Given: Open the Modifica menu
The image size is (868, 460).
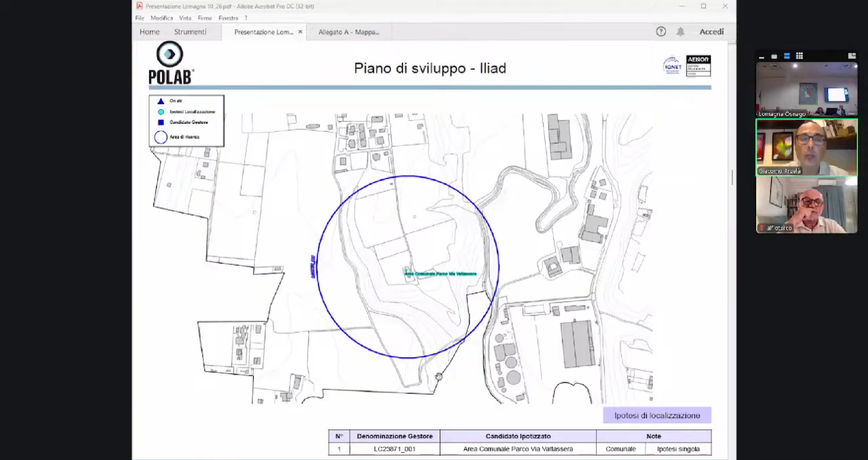Looking at the screenshot, I should [161, 18].
